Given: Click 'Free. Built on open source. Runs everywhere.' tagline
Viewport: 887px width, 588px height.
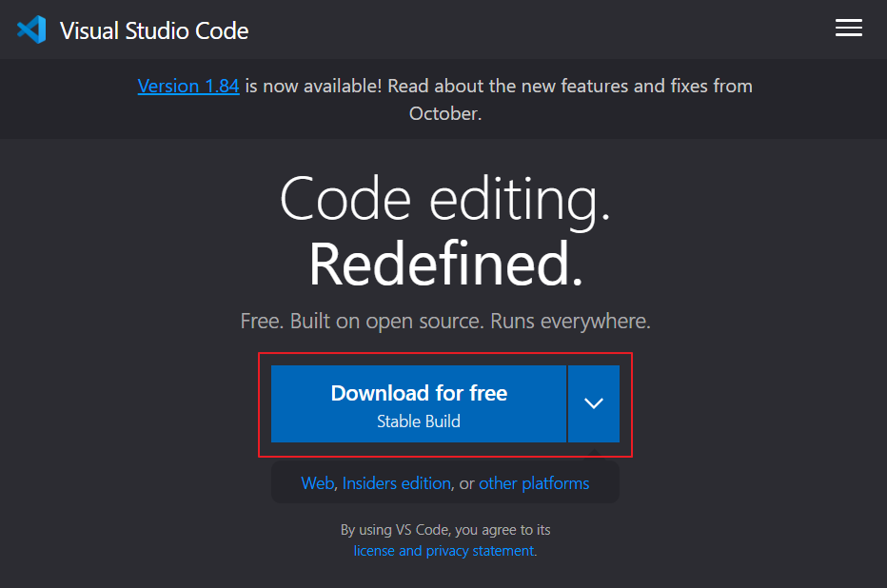Looking at the screenshot, I should 445,322.
